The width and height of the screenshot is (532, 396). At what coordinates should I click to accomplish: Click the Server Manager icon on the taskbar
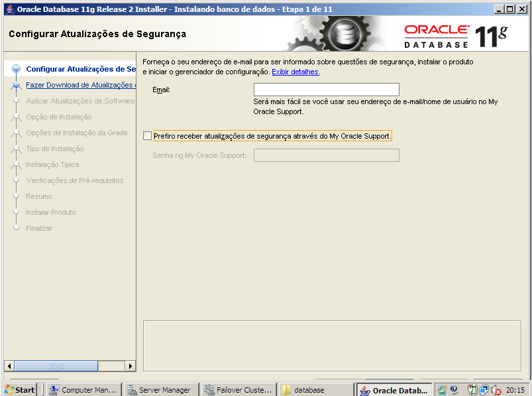tap(132, 390)
